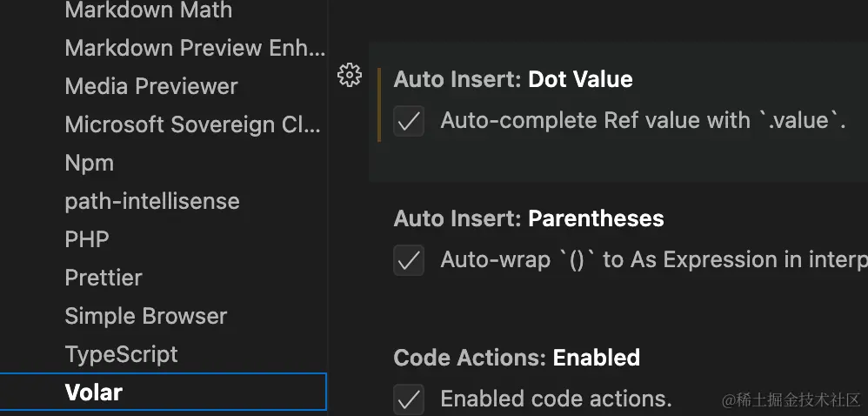Open the Npm settings section
Viewport: 868px width, 416px height.
(x=90, y=163)
